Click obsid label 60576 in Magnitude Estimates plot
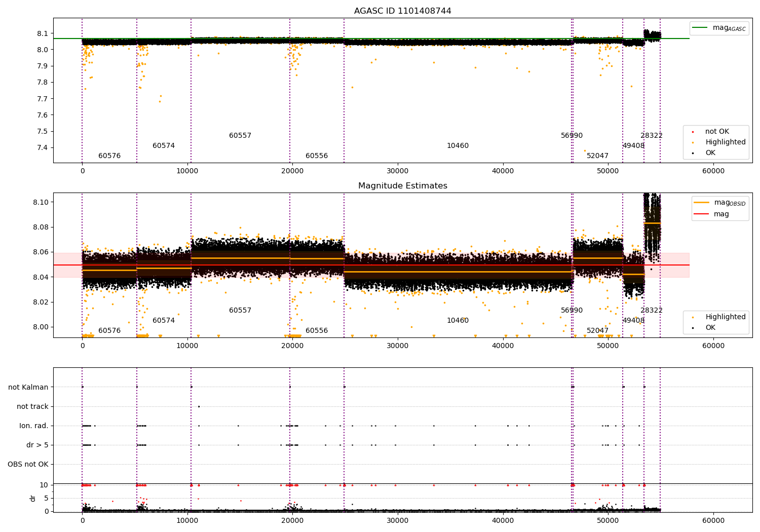The width and height of the screenshot is (760, 532). tap(109, 331)
